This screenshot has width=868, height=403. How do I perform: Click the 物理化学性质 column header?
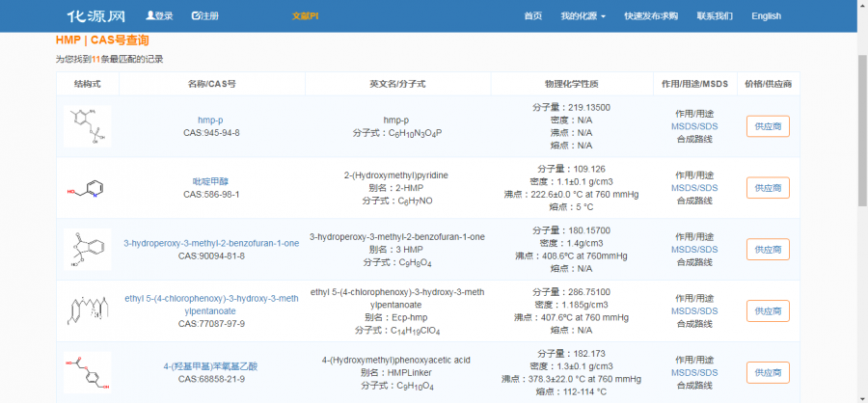572,84
